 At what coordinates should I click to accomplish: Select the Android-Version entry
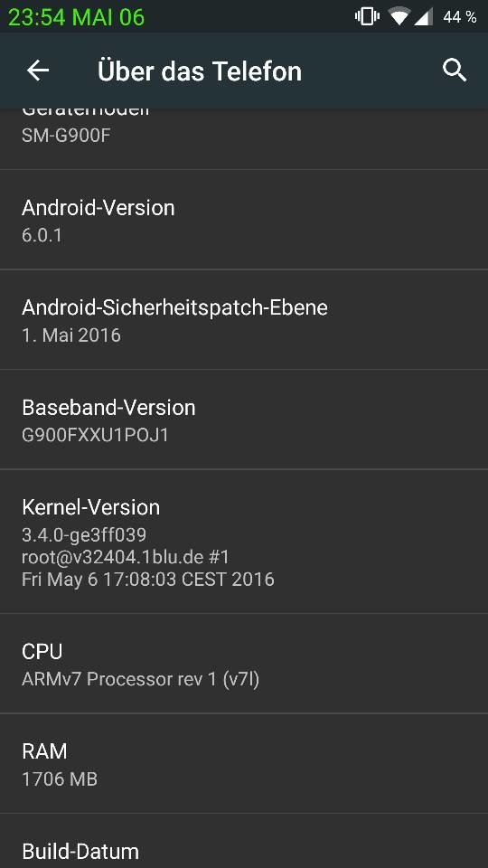click(x=244, y=220)
